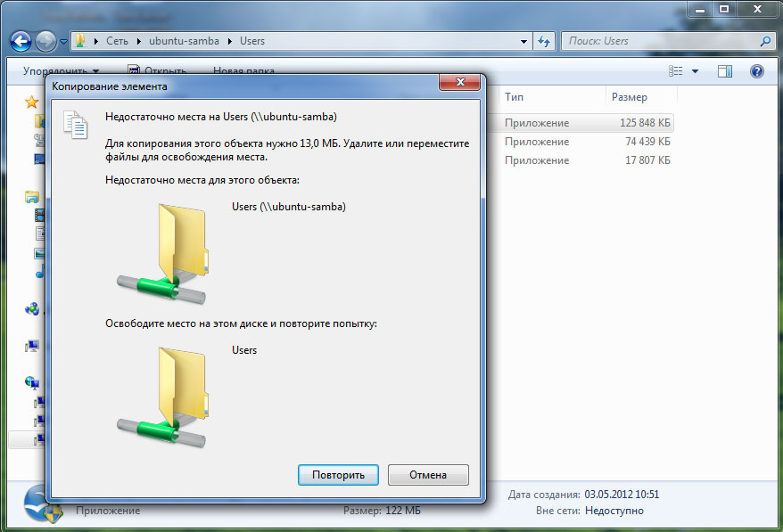The image size is (783, 532).
Task: Select the file row sized 17 807 КБ
Action: click(581, 160)
